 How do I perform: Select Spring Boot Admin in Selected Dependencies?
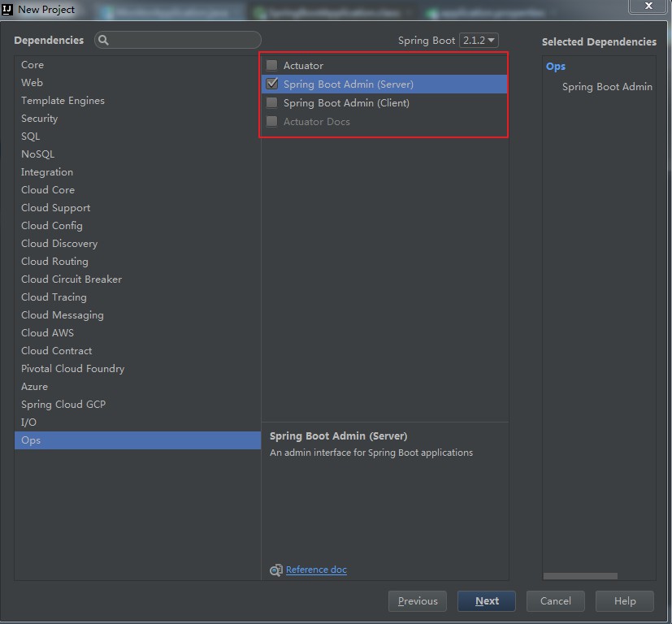click(x=607, y=87)
